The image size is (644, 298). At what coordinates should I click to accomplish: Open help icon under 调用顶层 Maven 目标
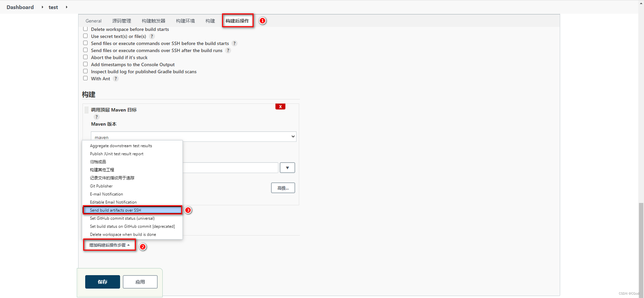(97, 117)
